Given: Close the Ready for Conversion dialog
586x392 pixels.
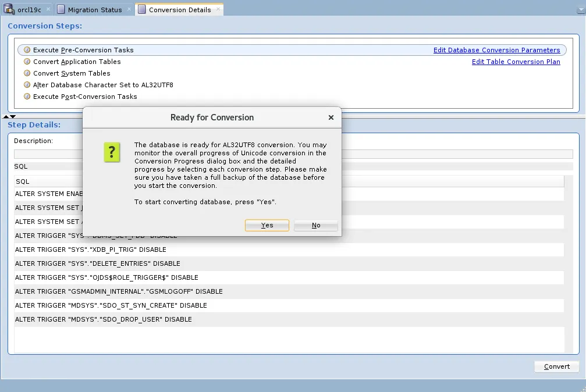Looking at the screenshot, I should (x=331, y=117).
